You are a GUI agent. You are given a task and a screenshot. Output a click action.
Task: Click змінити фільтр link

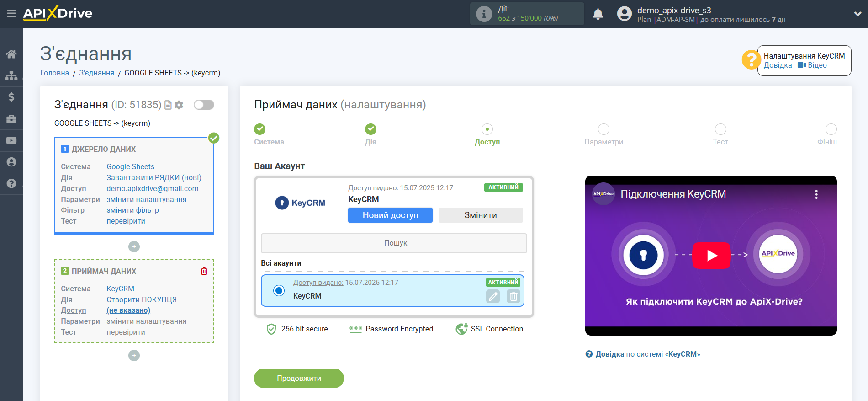coord(133,210)
